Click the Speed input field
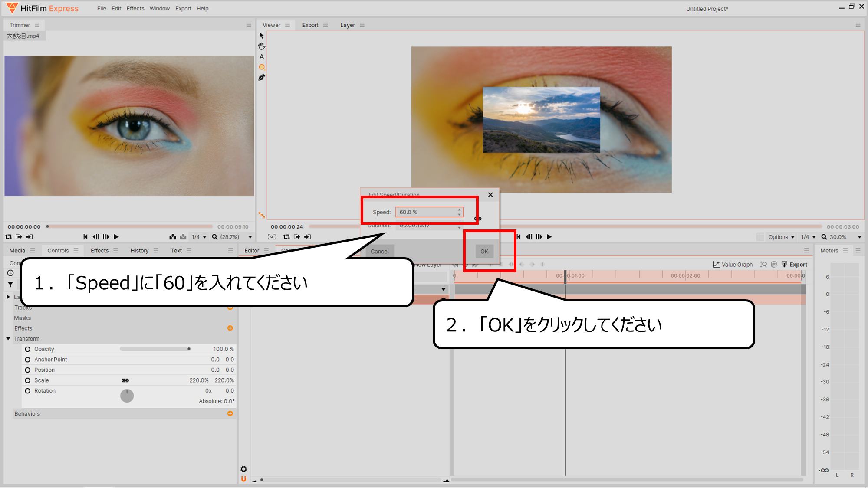Viewport: 868px width, 488px height. click(429, 212)
